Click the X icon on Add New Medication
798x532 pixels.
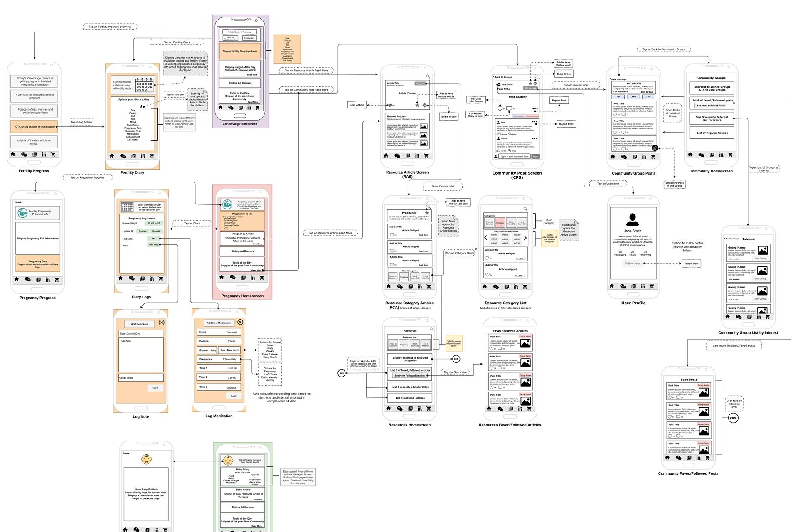point(240,322)
